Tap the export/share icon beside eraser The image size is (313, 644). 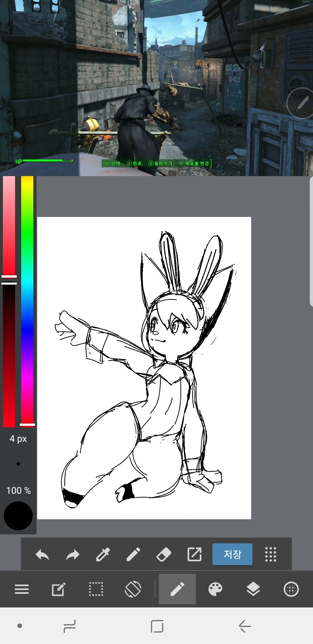pos(194,555)
